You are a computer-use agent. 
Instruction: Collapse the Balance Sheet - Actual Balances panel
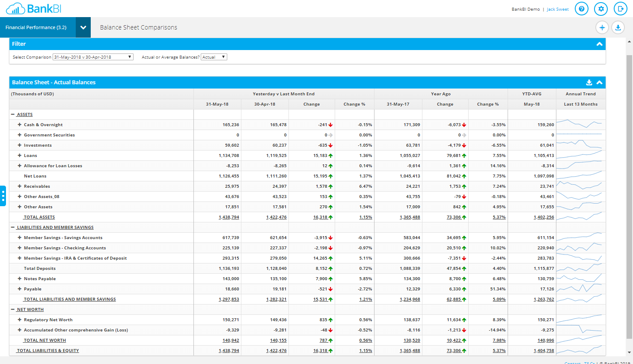tap(599, 82)
